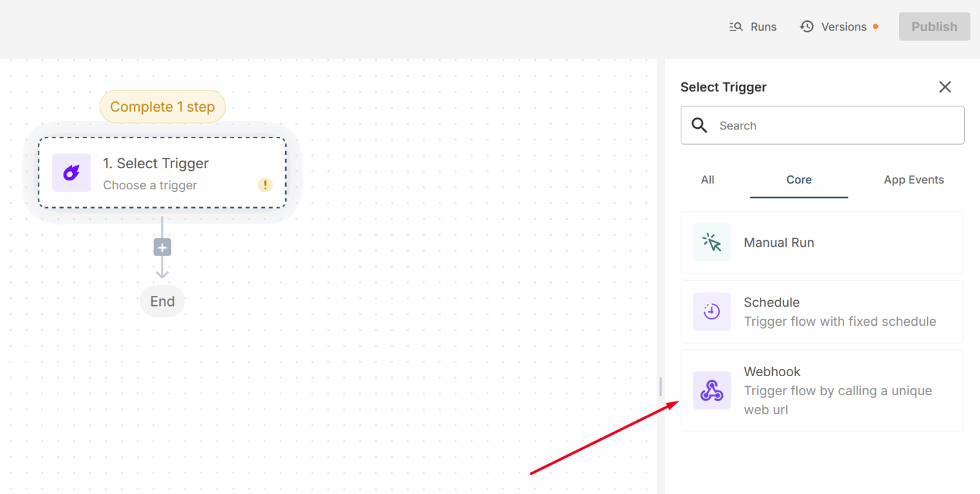Click the search magnifier in Select Trigger panel

point(699,125)
